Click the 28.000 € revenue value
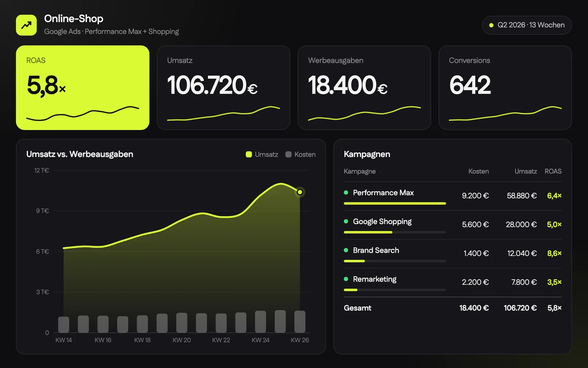This screenshot has width=588, height=368. 521,224
